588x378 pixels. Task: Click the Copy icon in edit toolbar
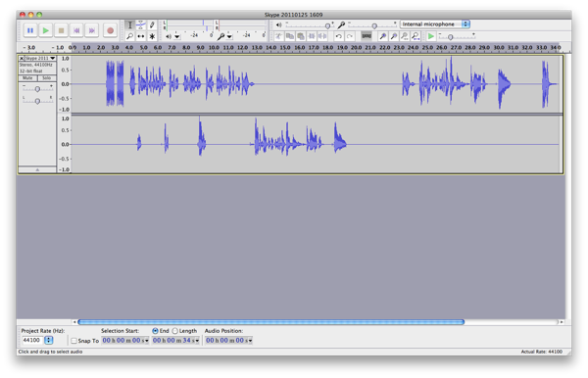289,36
